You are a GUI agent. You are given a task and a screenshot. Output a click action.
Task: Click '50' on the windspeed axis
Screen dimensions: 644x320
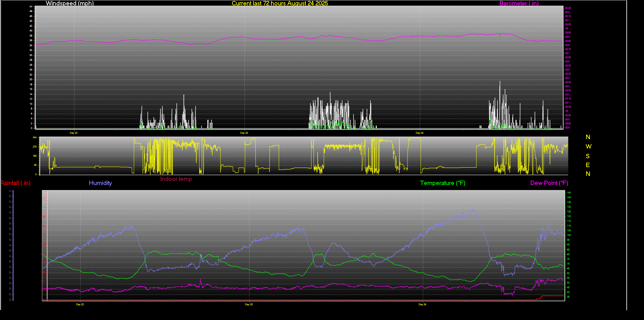[31, 6]
